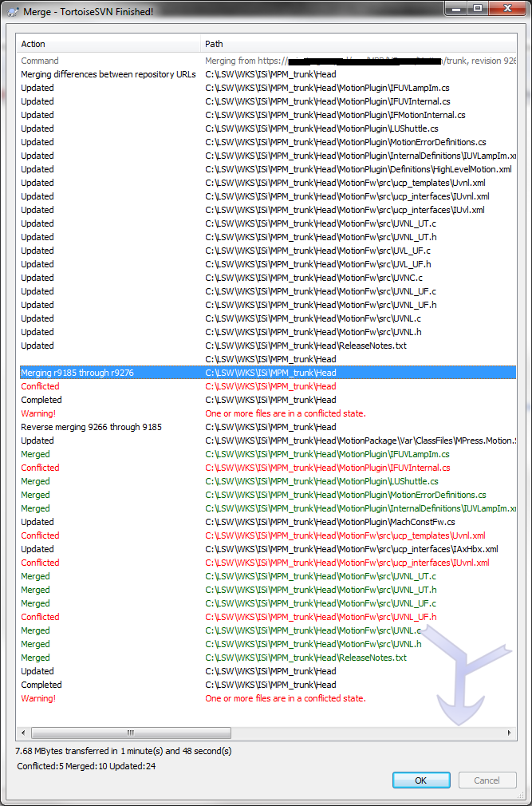Click the OK button
This screenshot has width=532, height=806.
tap(421, 780)
